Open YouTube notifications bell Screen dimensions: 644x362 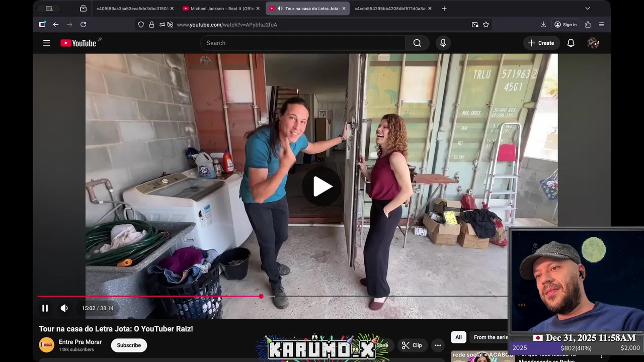[571, 43]
